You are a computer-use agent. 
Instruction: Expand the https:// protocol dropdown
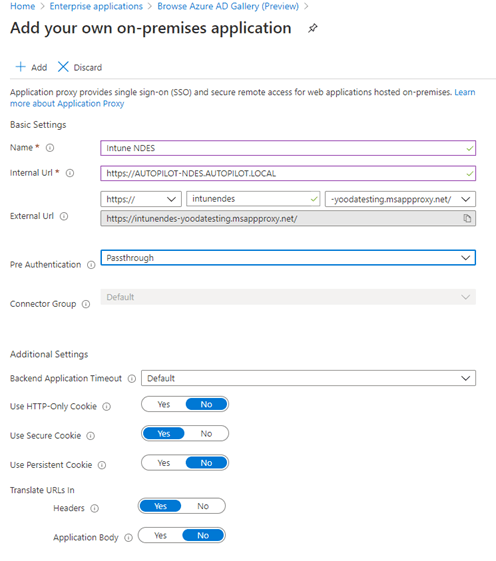(141, 199)
